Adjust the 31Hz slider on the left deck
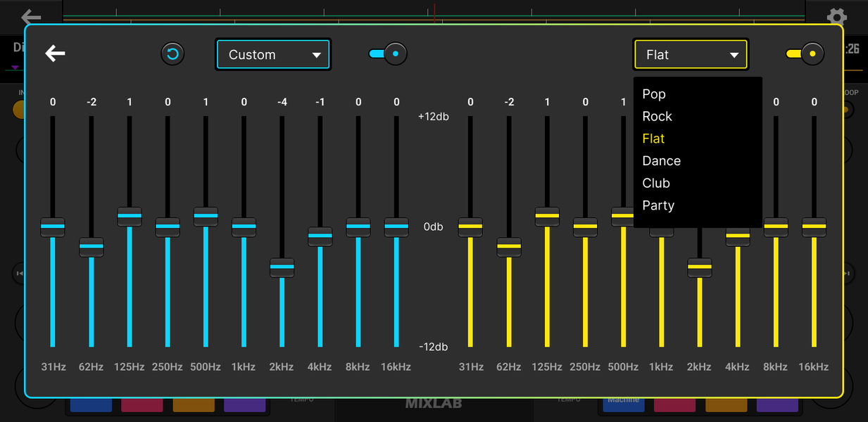Viewport: 868px width, 422px height. [52, 226]
